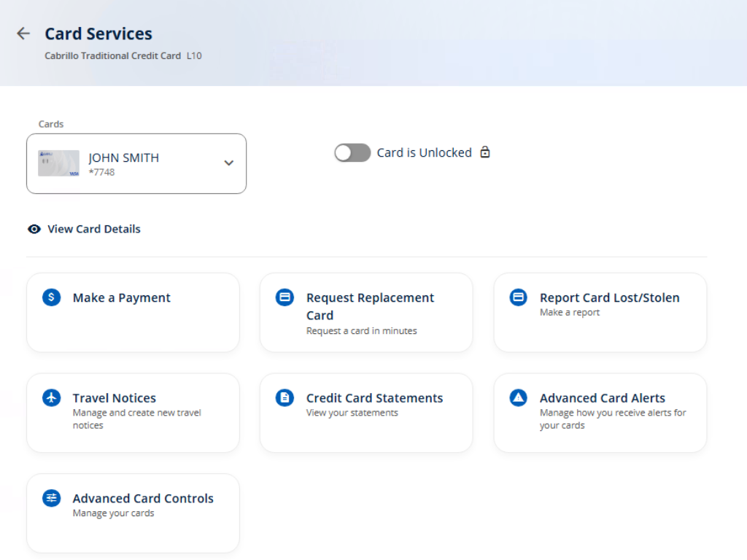Click the document Credit Card Statements icon
Screen dimensions: 747x560
click(285, 397)
